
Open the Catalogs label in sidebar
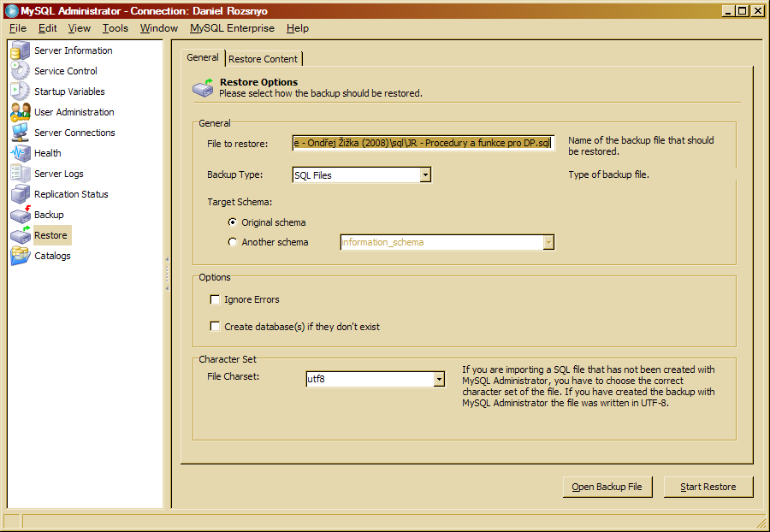52,256
